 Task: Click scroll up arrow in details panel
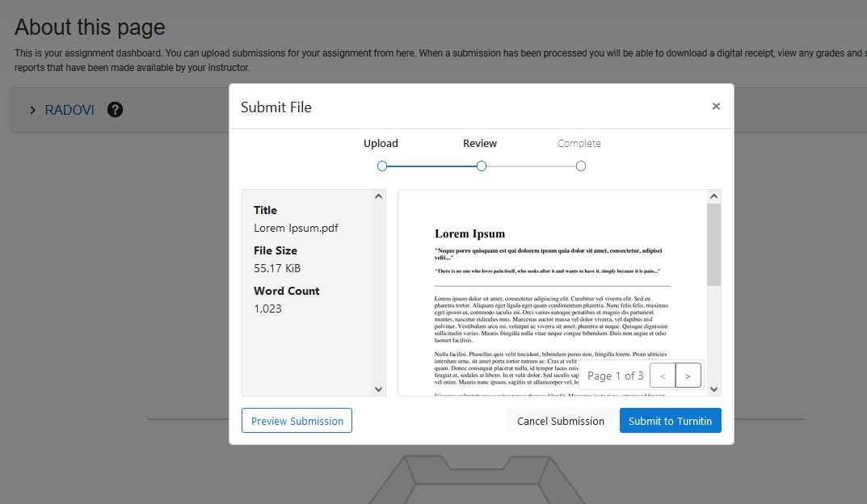pos(378,196)
